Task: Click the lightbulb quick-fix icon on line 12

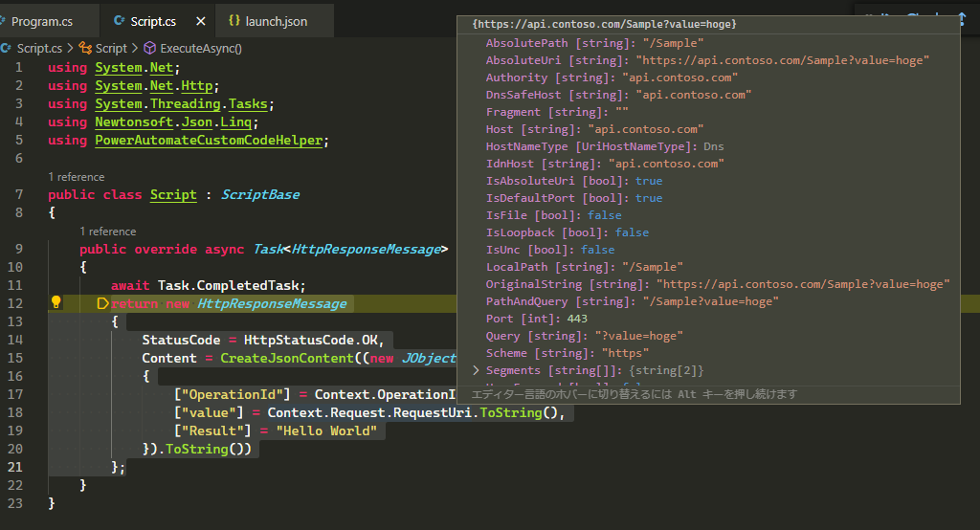Action: pos(56,302)
